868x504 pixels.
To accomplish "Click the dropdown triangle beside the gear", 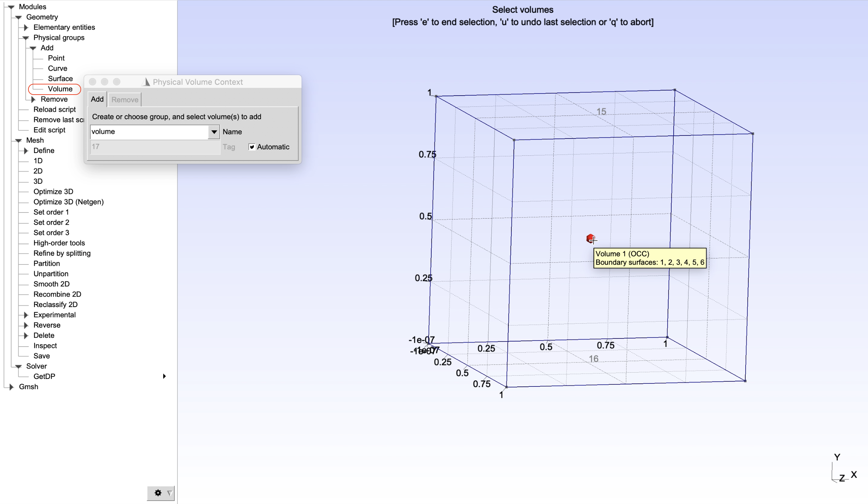I will point(169,493).
